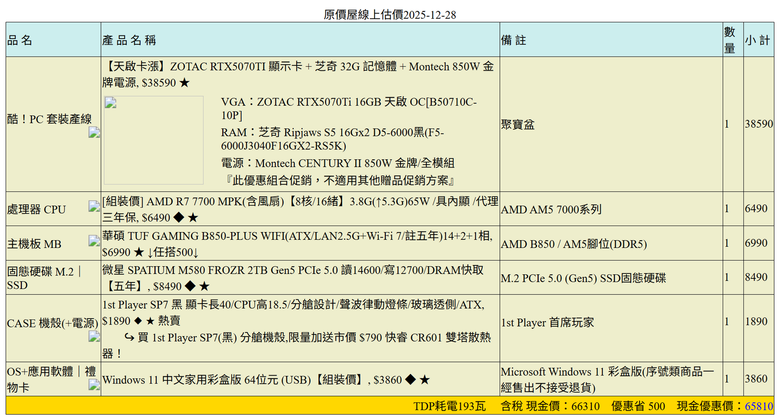
Task: Click the 6490 subtotal cell
Action: click(x=759, y=209)
